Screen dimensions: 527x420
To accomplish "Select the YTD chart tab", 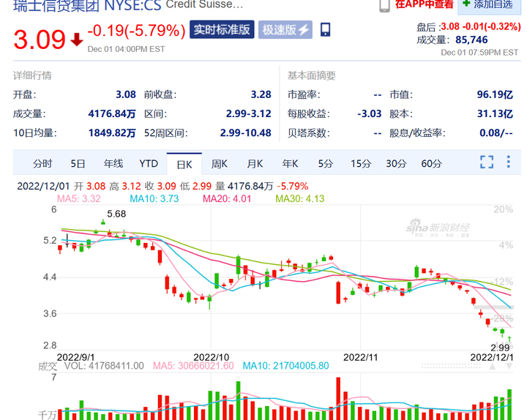I will tap(149, 164).
